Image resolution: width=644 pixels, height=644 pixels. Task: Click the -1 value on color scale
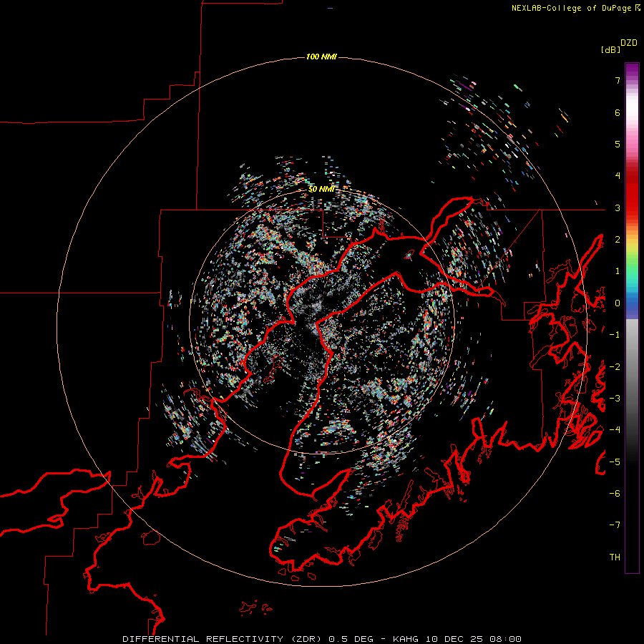coord(615,335)
